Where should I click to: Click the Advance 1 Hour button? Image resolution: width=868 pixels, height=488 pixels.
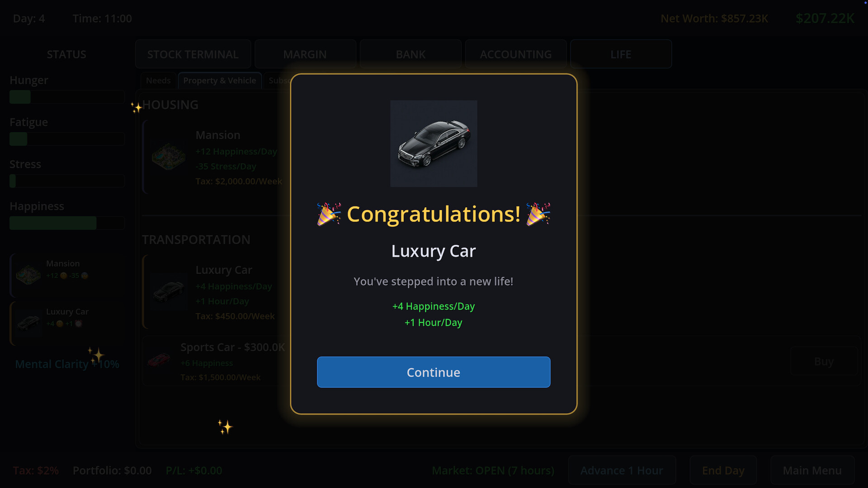[622, 470]
